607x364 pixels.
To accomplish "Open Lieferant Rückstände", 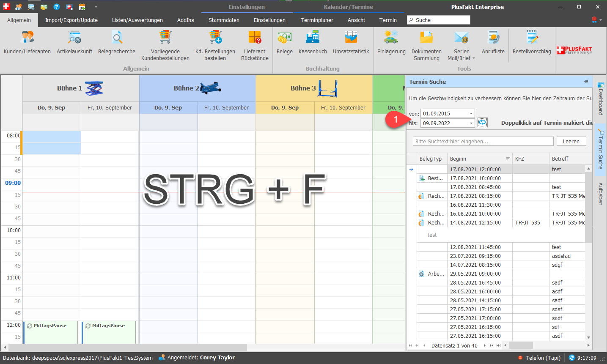I will click(x=255, y=46).
